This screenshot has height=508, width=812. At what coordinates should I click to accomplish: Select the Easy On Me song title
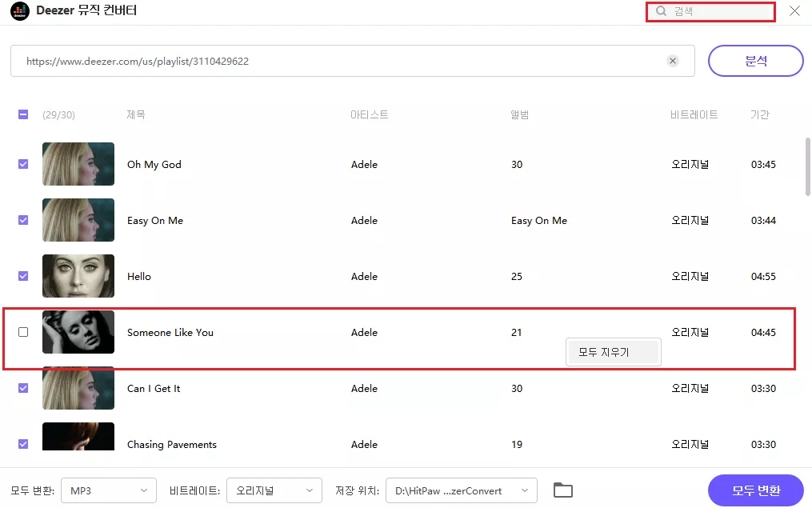point(155,221)
